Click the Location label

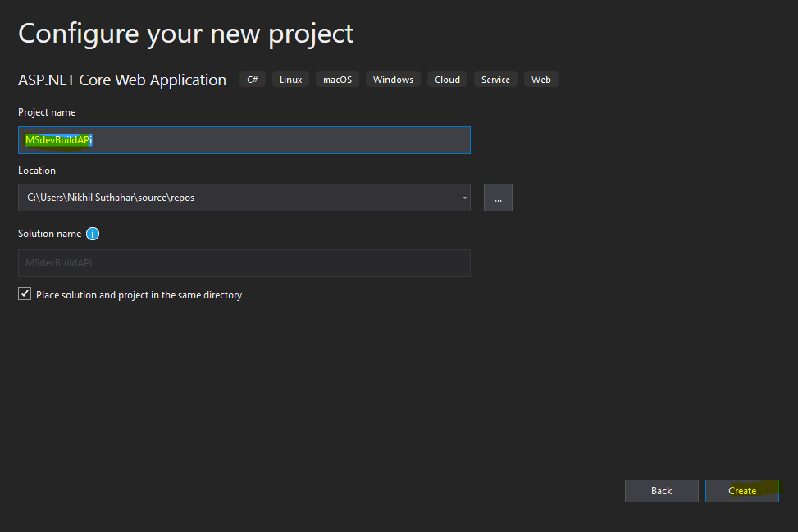pos(37,171)
